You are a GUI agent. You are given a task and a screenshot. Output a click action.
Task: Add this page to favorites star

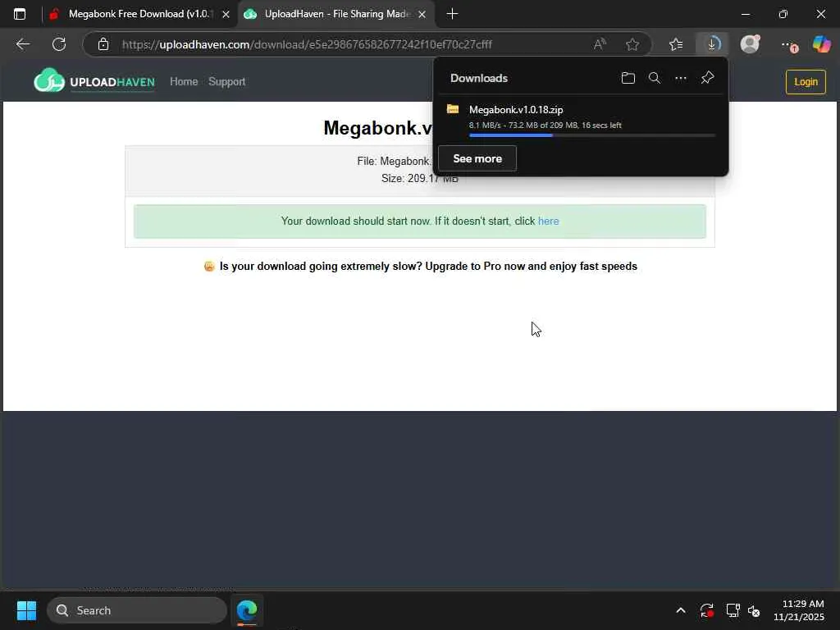632,44
